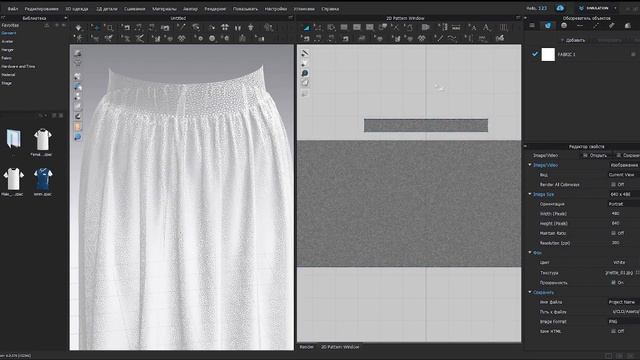Image resolution: width=640 pixels, height=360 pixels.
Task: Pick the round Button tool in 3D toolbar
Action: 212,38
